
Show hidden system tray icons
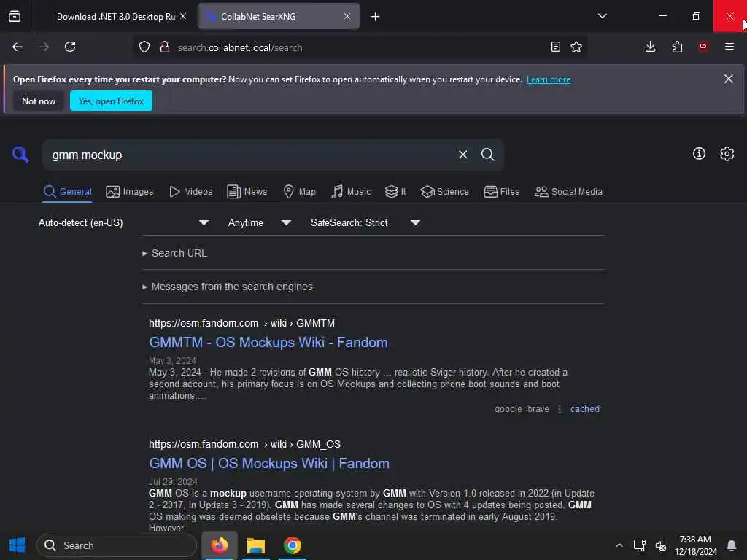point(619,545)
